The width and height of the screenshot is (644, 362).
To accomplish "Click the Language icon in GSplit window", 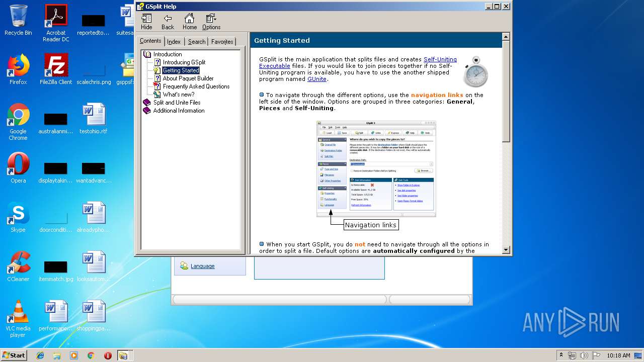I will [184, 266].
